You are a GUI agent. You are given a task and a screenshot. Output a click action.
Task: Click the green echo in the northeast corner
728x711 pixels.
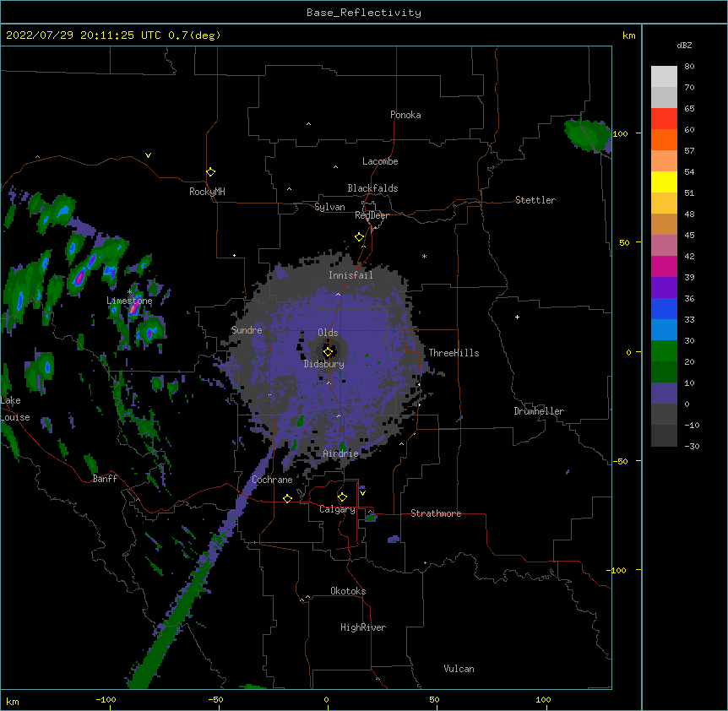[x=588, y=134]
